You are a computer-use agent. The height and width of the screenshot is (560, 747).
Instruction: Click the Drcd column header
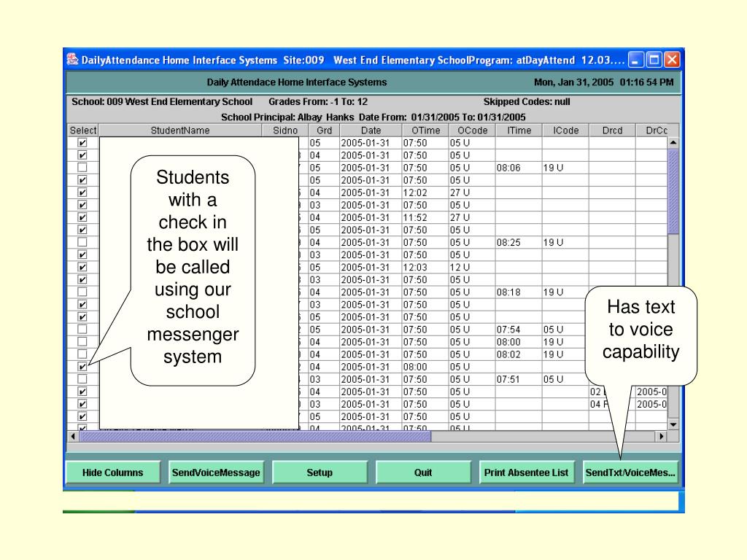tap(612, 131)
